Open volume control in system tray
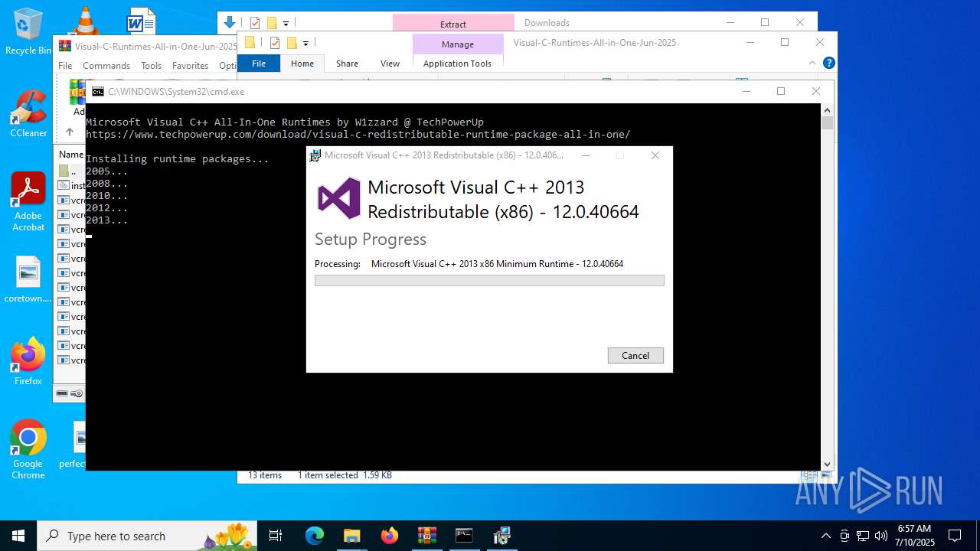Screen dimensions: 980x551 pyautogui.click(x=881, y=536)
